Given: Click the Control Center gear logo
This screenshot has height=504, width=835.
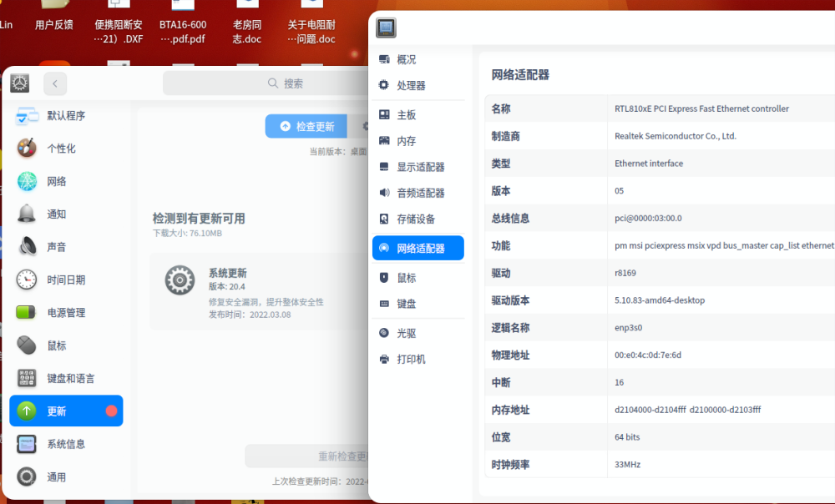Looking at the screenshot, I should (x=20, y=83).
